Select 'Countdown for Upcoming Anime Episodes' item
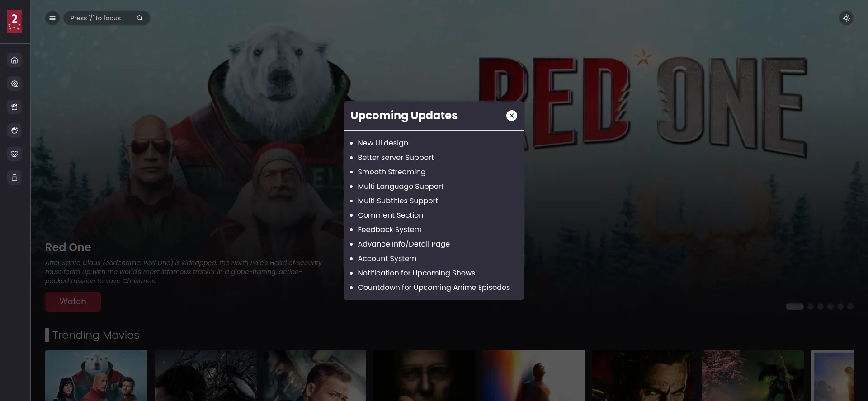868x401 pixels. point(434,288)
